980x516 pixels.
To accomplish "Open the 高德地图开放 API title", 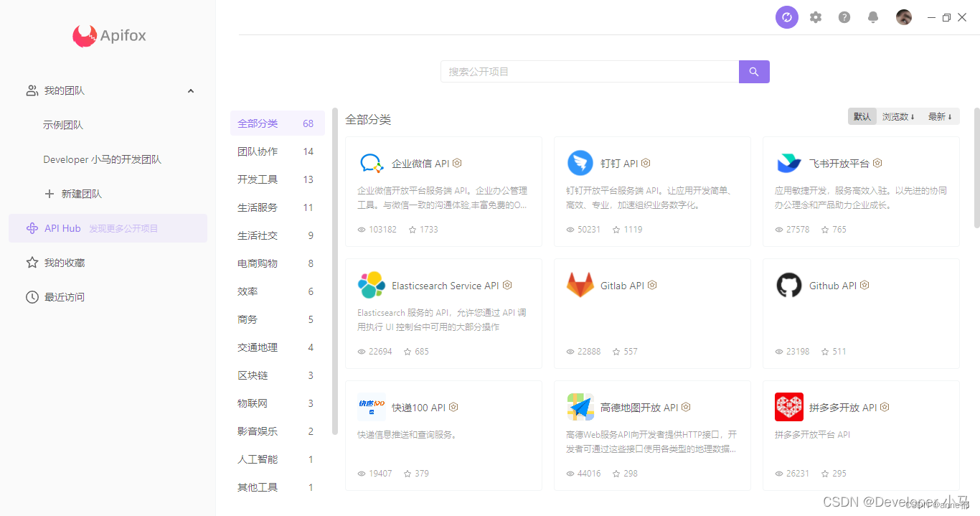I will coord(639,408).
